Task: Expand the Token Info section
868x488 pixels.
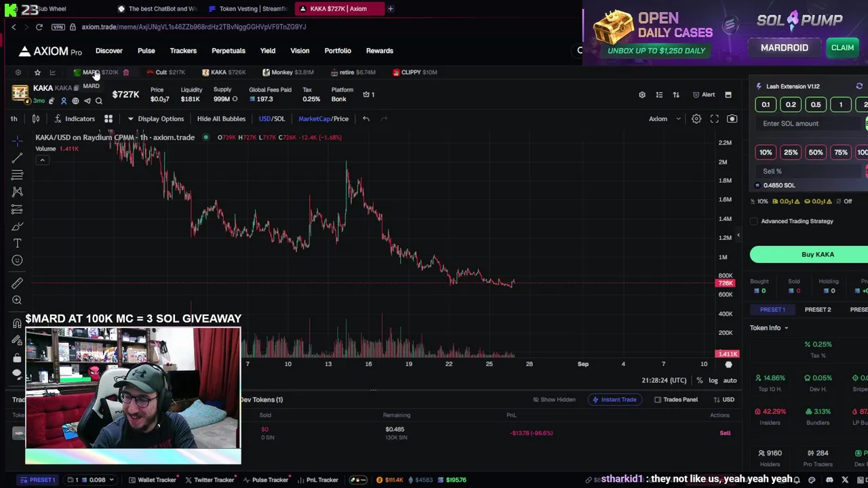Action: [769, 328]
